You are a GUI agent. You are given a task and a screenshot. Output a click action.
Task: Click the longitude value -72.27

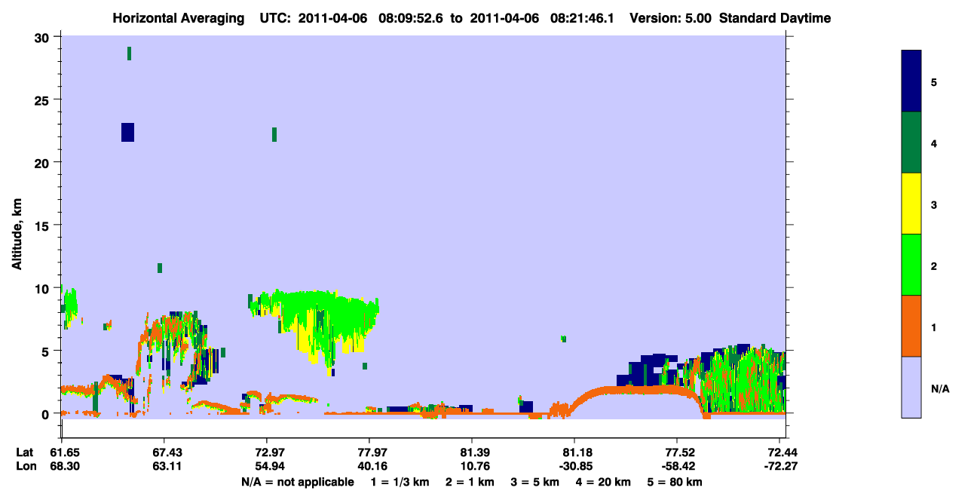(x=779, y=466)
